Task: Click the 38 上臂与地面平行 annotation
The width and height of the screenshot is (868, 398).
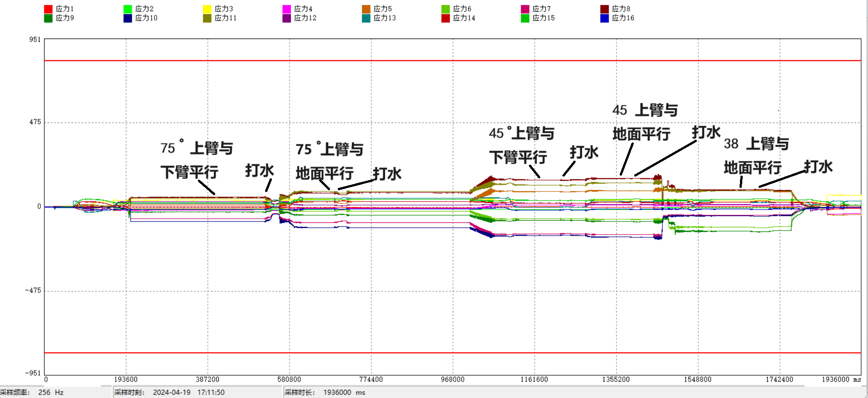Action: point(755,156)
